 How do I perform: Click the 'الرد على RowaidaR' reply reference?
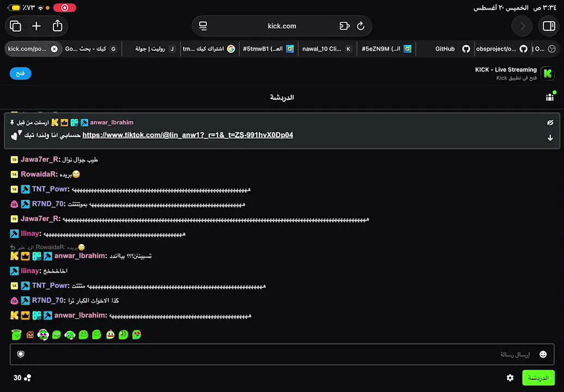coord(47,247)
